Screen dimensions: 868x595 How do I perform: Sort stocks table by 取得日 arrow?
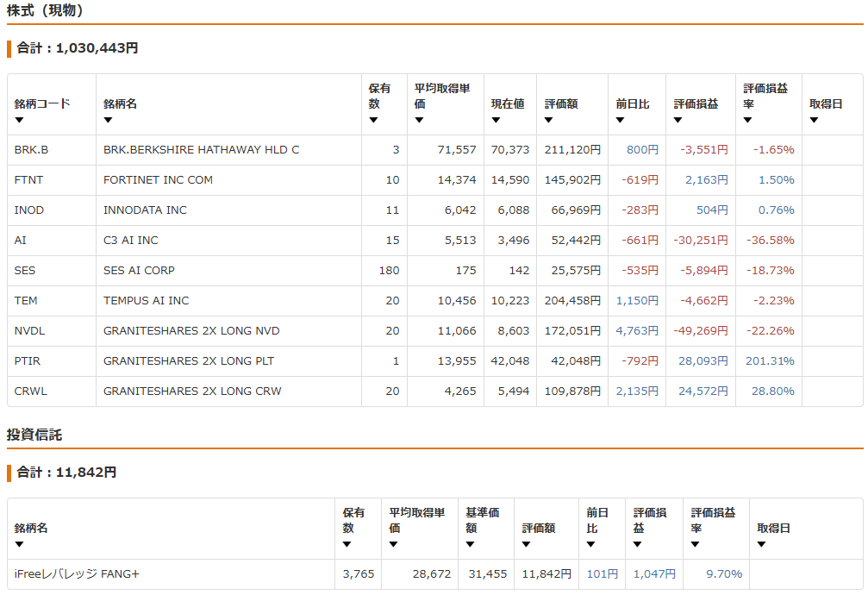[814, 120]
